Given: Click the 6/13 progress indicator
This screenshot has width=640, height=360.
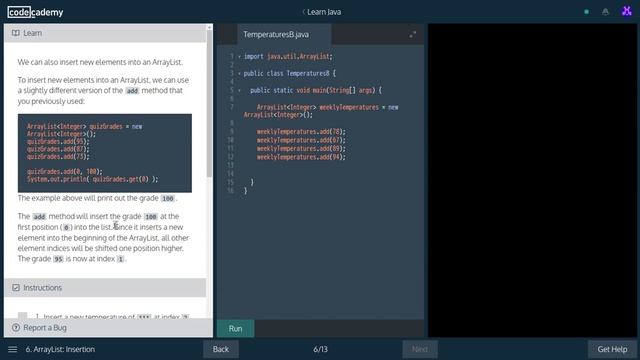Looking at the screenshot, I should click(320, 349).
